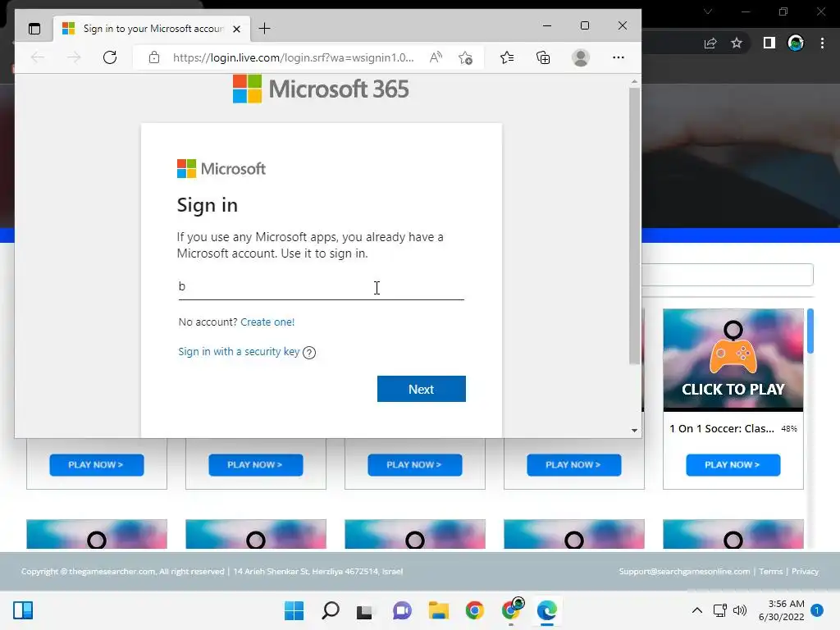This screenshot has height=630, width=840.
Task: Switch to Microsoft Edge on taskbar
Action: 547,610
